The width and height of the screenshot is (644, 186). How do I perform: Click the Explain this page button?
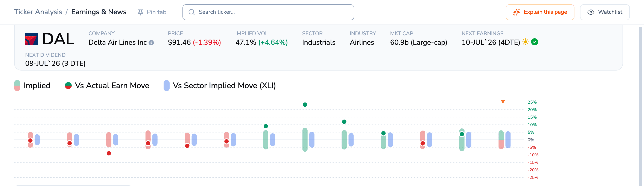coord(540,12)
